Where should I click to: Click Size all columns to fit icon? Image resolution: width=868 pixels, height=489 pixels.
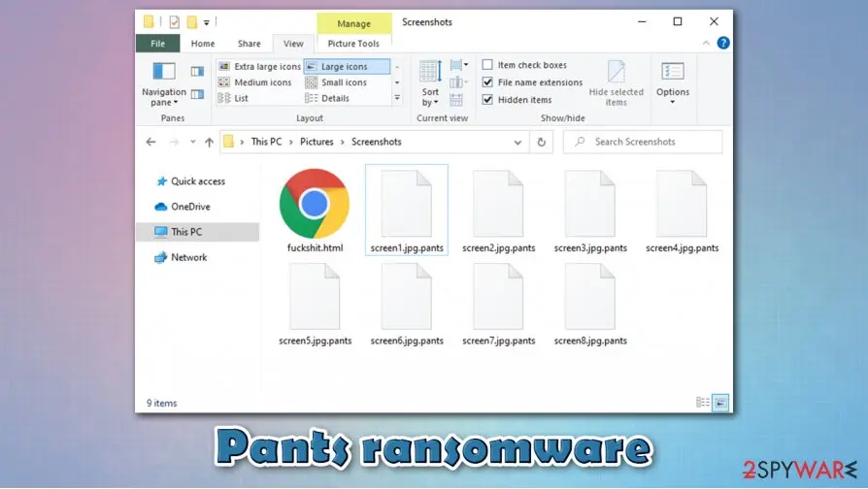(456, 100)
